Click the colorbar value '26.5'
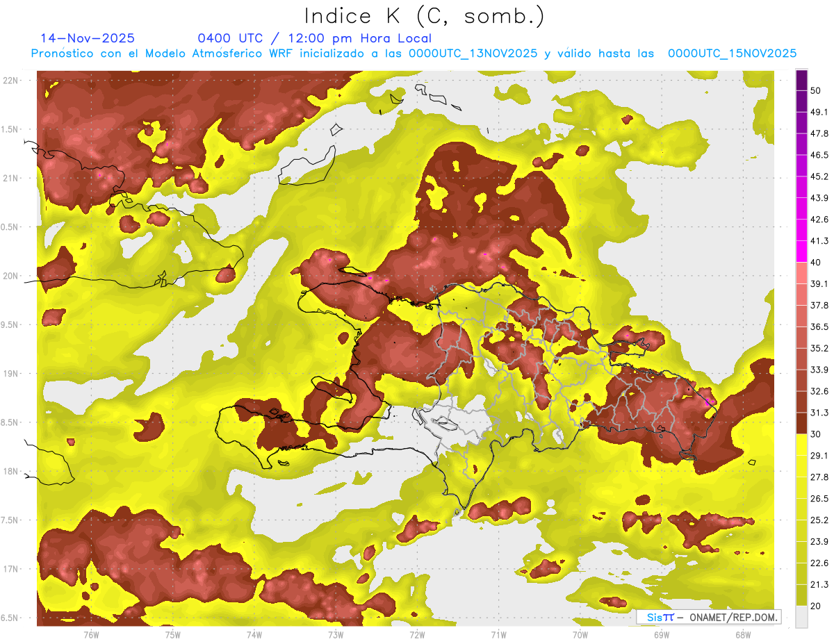This screenshot has height=644, width=834. (819, 499)
